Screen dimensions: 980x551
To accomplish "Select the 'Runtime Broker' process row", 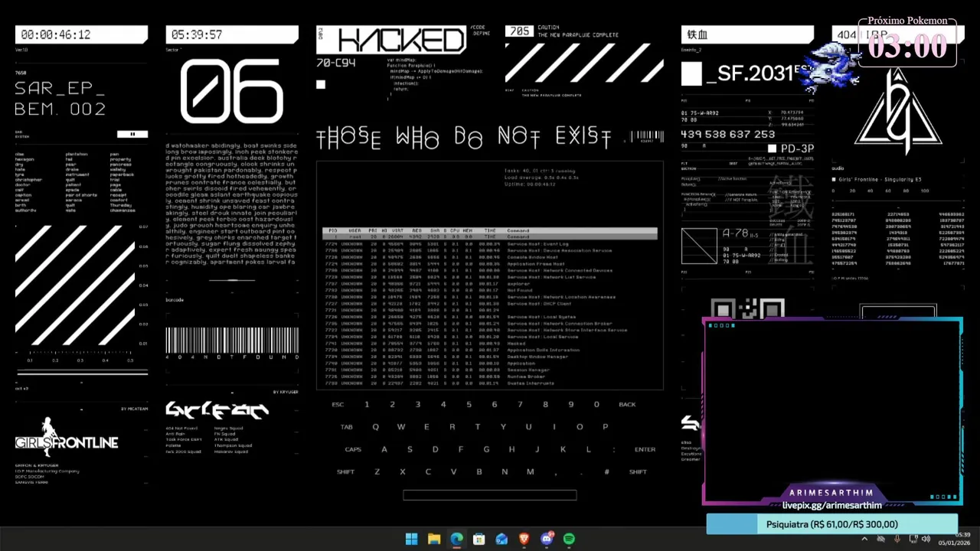I will click(490, 377).
